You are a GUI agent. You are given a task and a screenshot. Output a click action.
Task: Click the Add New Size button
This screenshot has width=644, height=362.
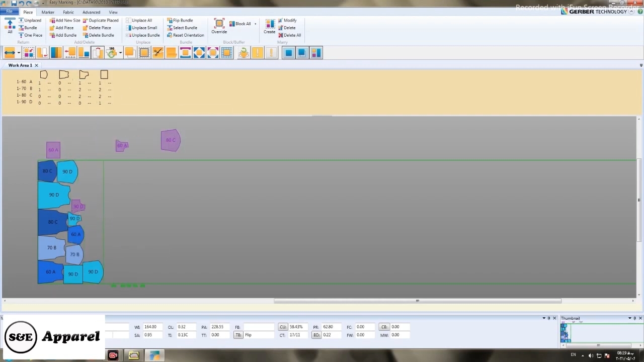coord(65,21)
